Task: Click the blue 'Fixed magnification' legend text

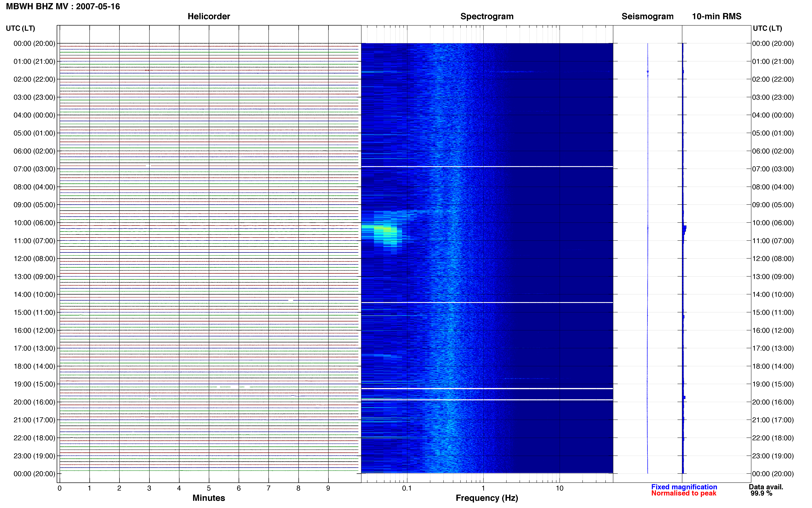Action: [684, 487]
